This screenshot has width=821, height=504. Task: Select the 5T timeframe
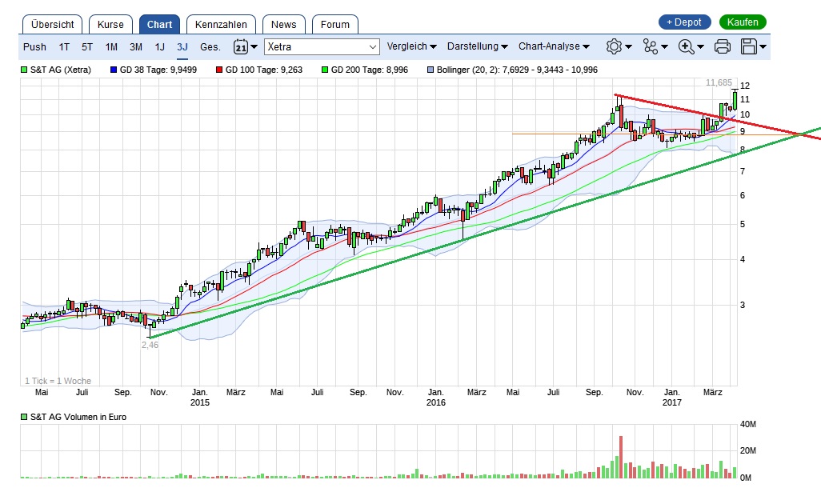coord(87,47)
